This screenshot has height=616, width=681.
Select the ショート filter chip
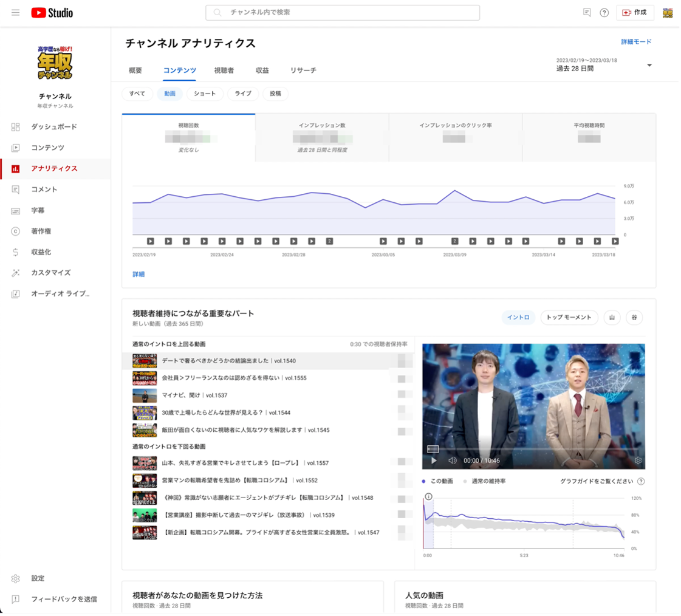pos(205,94)
